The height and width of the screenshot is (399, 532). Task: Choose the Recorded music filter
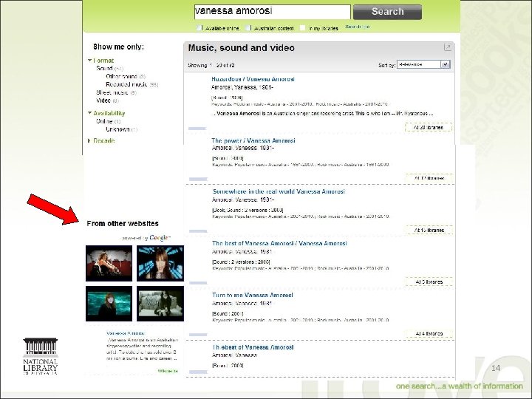point(126,84)
